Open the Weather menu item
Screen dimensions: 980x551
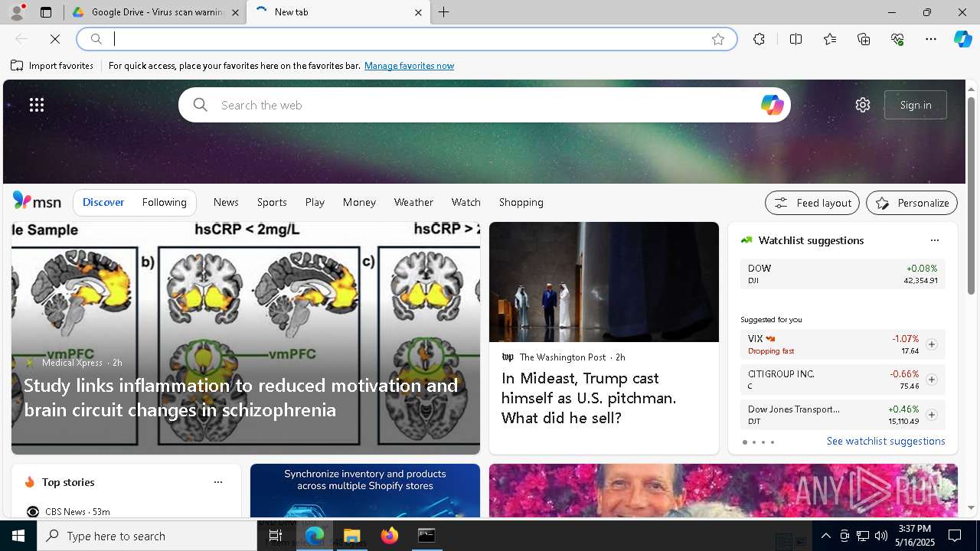(413, 202)
